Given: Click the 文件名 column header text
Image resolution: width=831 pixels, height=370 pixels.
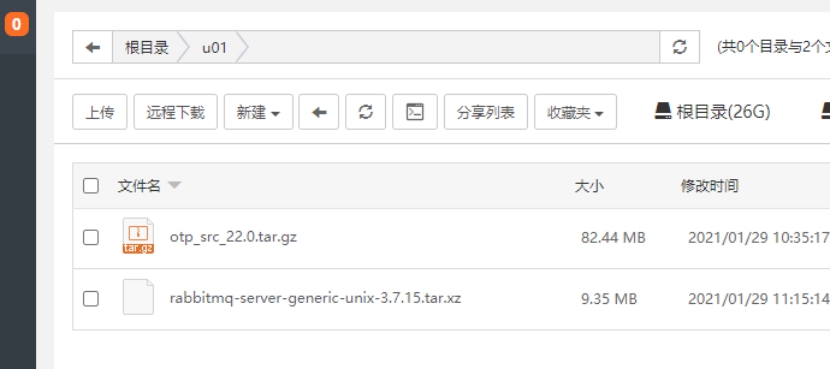Looking at the screenshot, I should pos(139,186).
